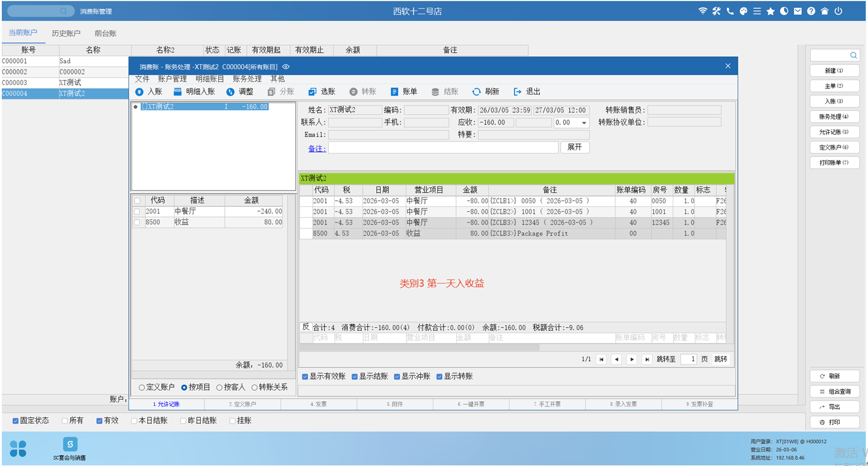
Task: Select the 按客人 radio button
Action: click(x=219, y=388)
